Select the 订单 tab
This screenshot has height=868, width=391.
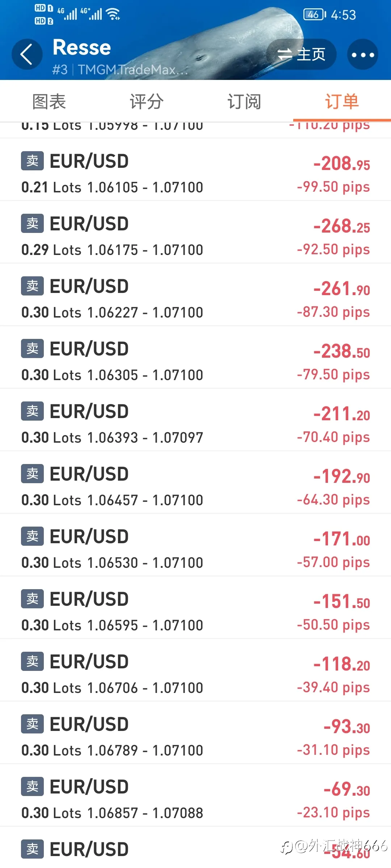coord(342,101)
